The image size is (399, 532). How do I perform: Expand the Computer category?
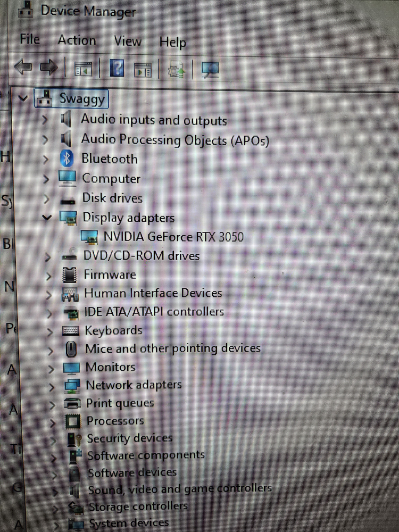pos(46,179)
